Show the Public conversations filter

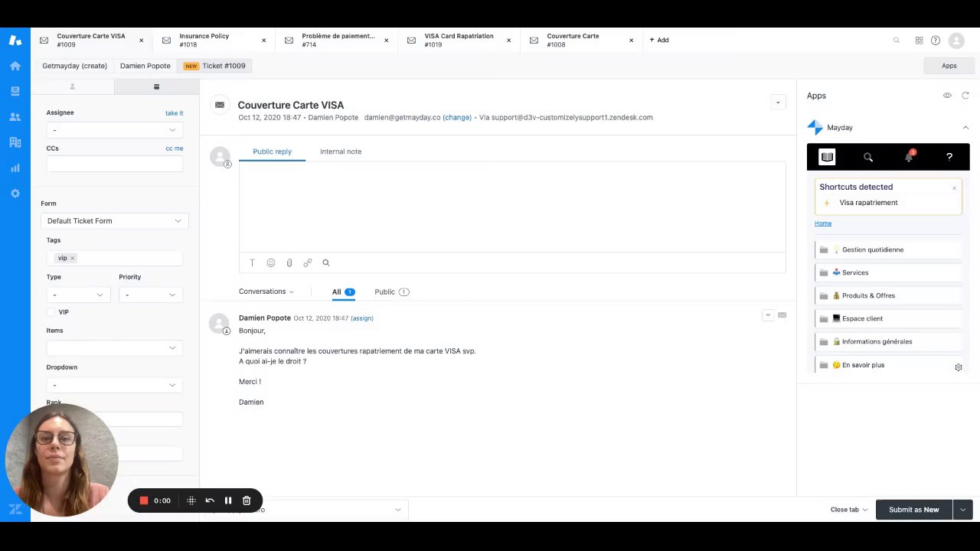(x=391, y=292)
